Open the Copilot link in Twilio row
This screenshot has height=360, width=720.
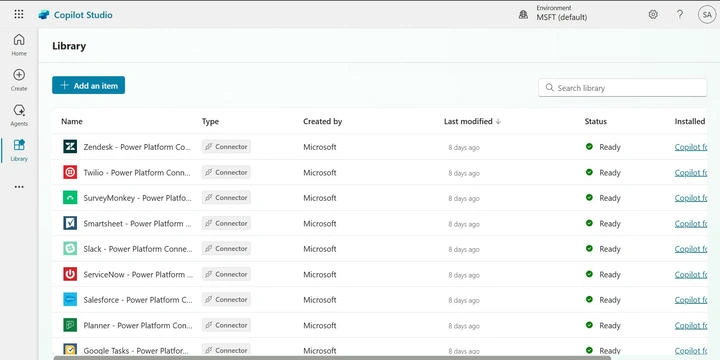click(x=691, y=173)
